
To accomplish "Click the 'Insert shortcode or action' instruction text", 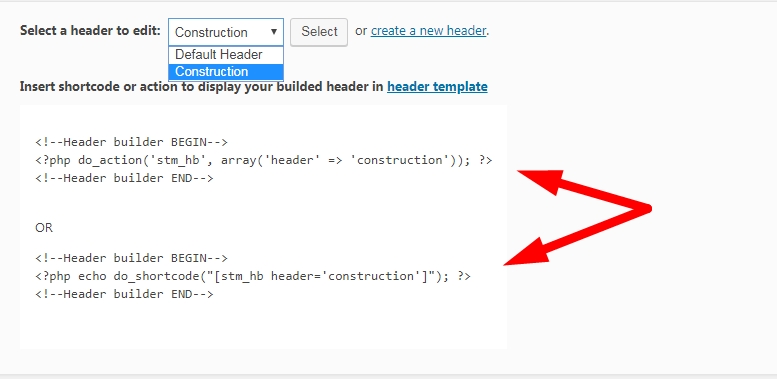I will (x=202, y=87).
